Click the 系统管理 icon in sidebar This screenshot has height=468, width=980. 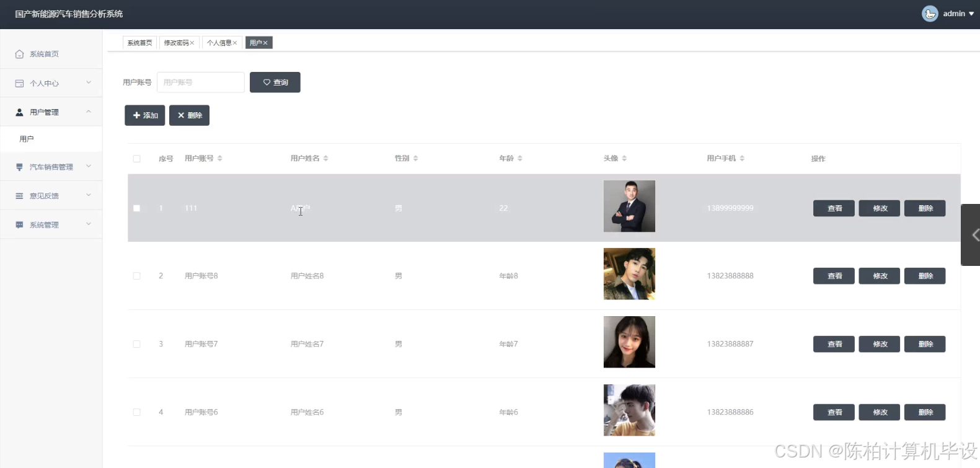tap(19, 224)
